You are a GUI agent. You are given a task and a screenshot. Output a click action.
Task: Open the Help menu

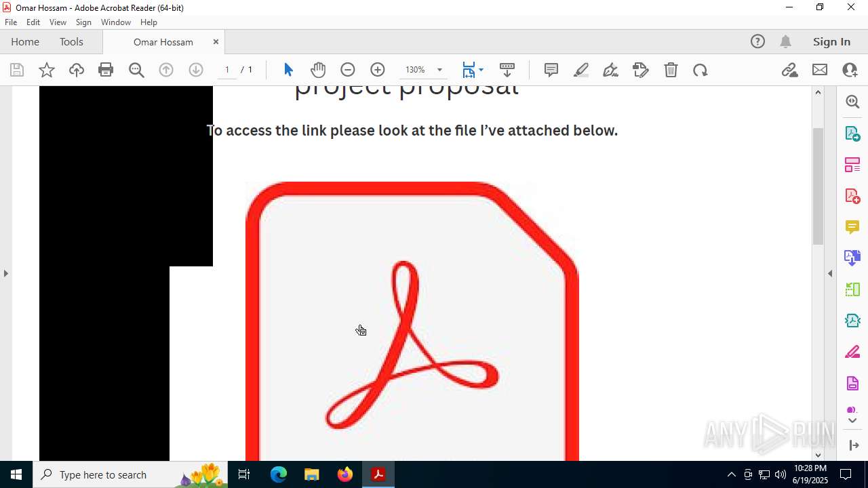pyautogui.click(x=149, y=22)
